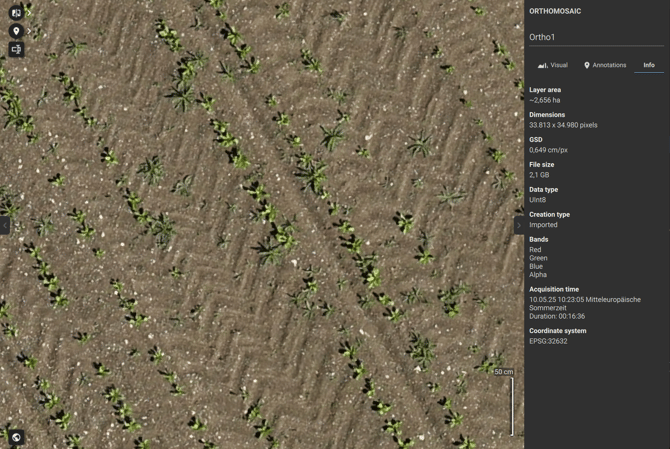Collapse the right info panel handle
Viewport: 670px width, 449px height.
pos(518,225)
